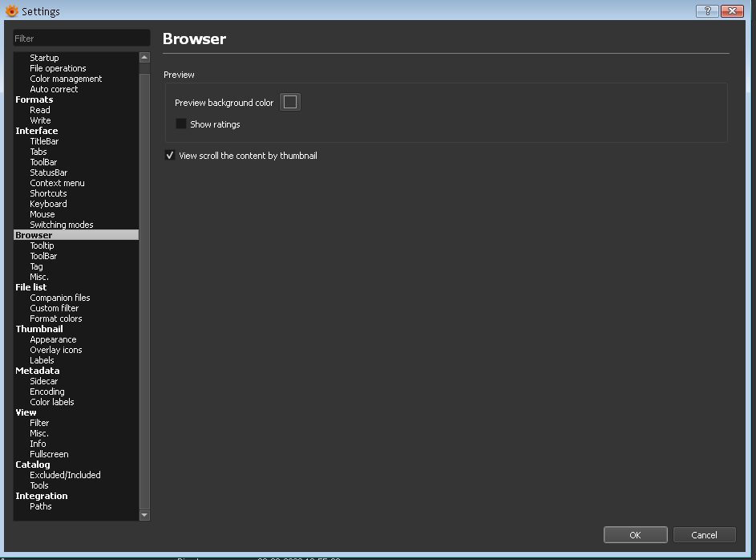The height and width of the screenshot is (560, 756).
Task: Open Switching modes settings
Action: pyautogui.click(x=62, y=225)
